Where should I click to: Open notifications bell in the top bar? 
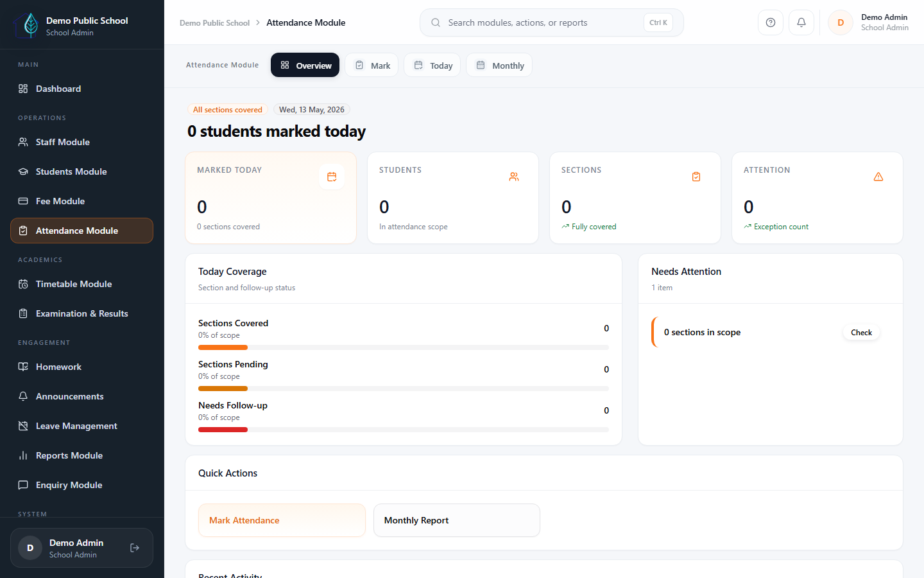click(x=801, y=22)
